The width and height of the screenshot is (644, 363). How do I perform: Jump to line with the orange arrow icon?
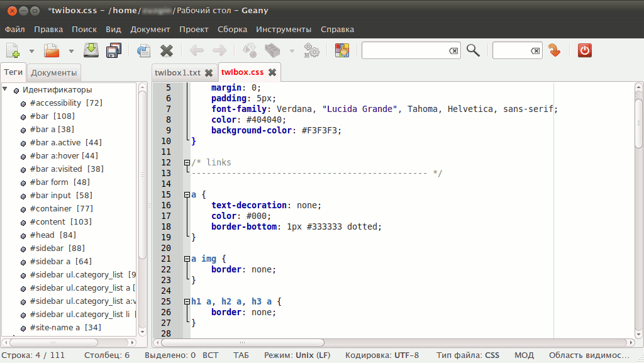coord(554,50)
